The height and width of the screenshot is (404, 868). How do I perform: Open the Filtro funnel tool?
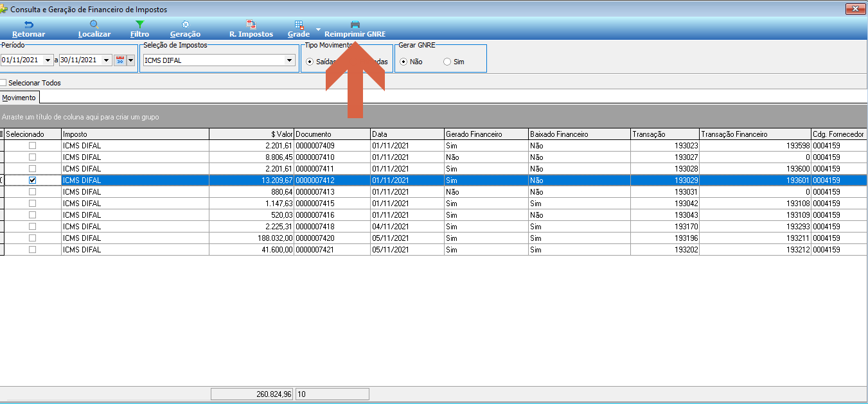[139, 29]
